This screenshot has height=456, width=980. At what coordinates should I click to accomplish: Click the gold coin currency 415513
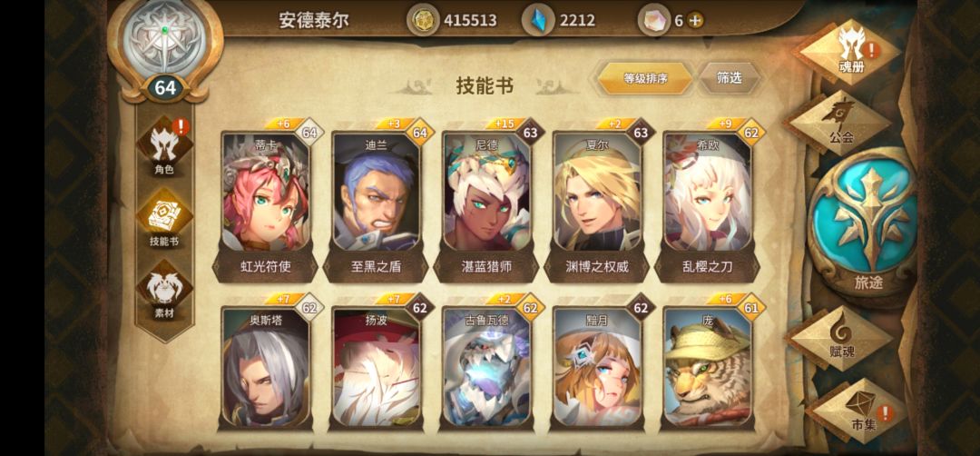tap(453, 20)
